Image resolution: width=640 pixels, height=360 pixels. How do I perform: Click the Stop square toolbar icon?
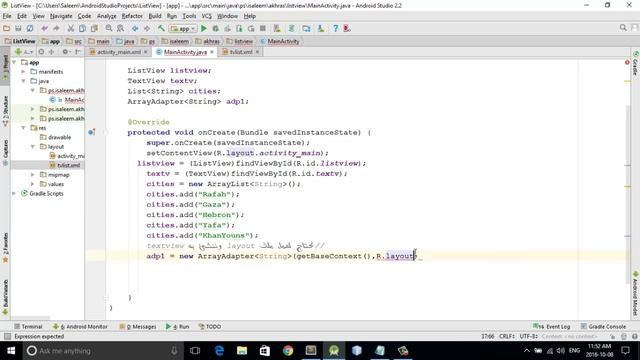coord(263,29)
